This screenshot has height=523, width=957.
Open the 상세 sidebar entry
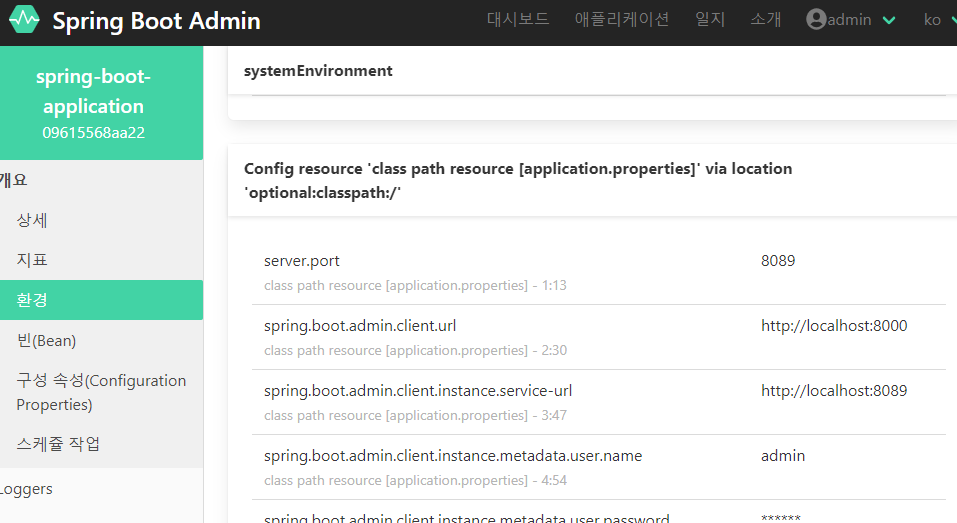(x=101, y=220)
